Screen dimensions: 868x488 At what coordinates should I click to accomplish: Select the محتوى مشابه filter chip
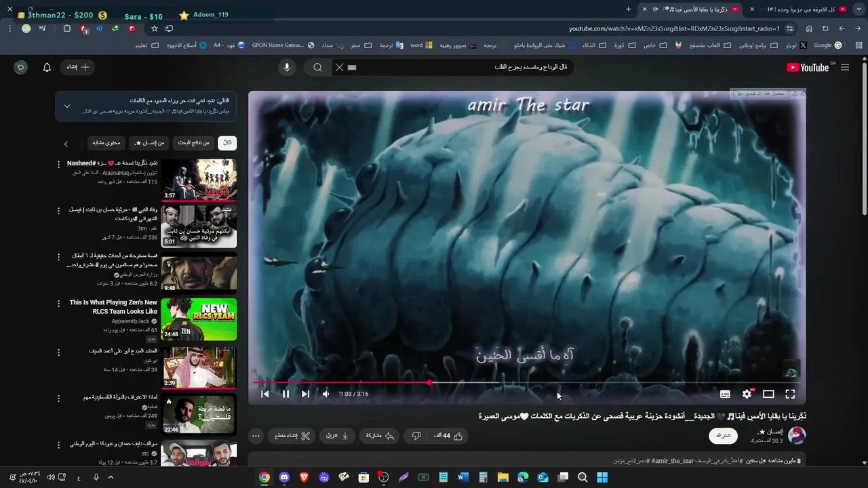[x=106, y=143]
